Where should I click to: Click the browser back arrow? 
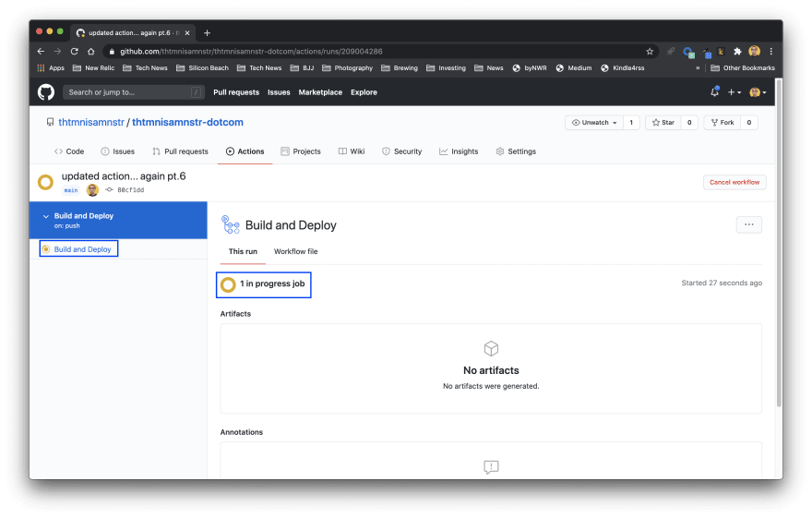(x=41, y=52)
